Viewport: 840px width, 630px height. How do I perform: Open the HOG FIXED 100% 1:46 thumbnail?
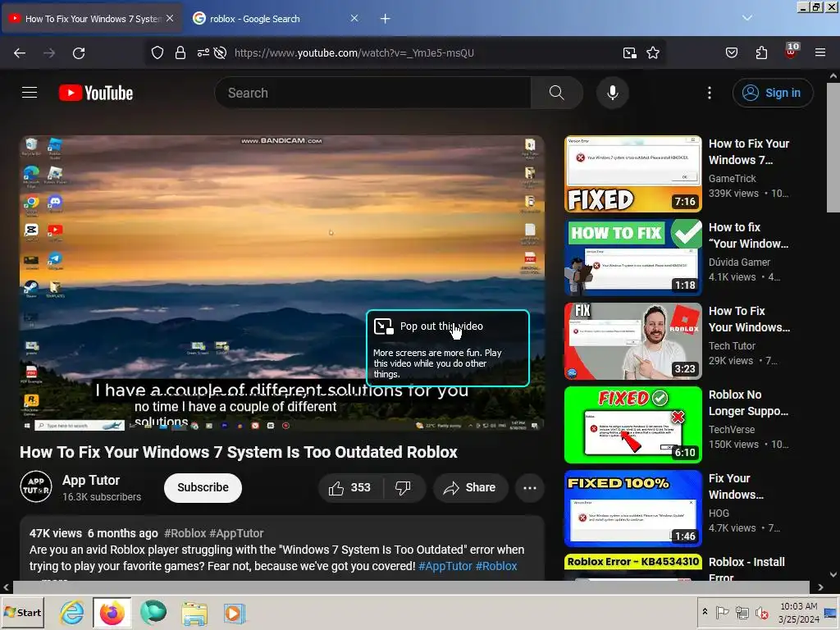[632, 509]
